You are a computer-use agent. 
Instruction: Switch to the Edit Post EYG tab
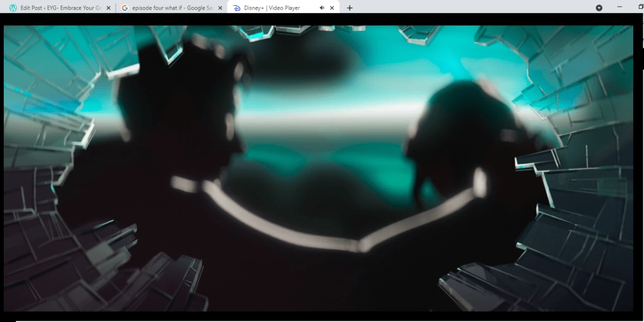(60, 8)
